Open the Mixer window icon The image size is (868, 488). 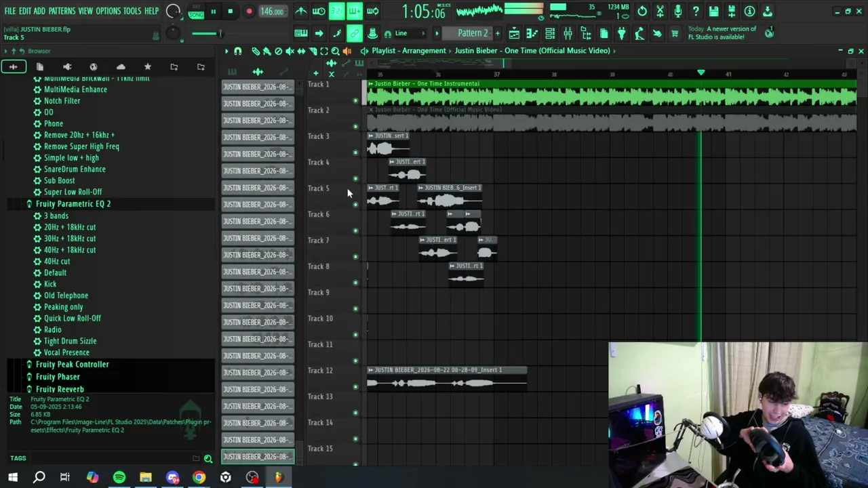pos(568,33)
